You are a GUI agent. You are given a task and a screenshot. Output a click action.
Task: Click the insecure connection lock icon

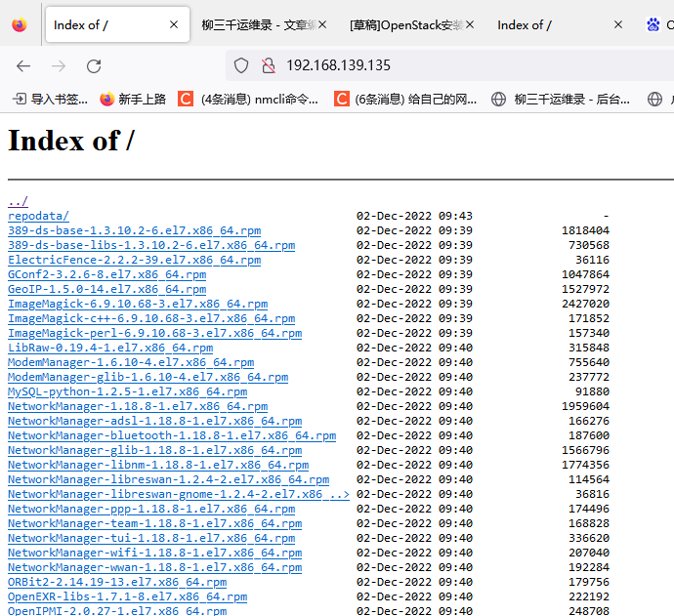tap(268, 66)
